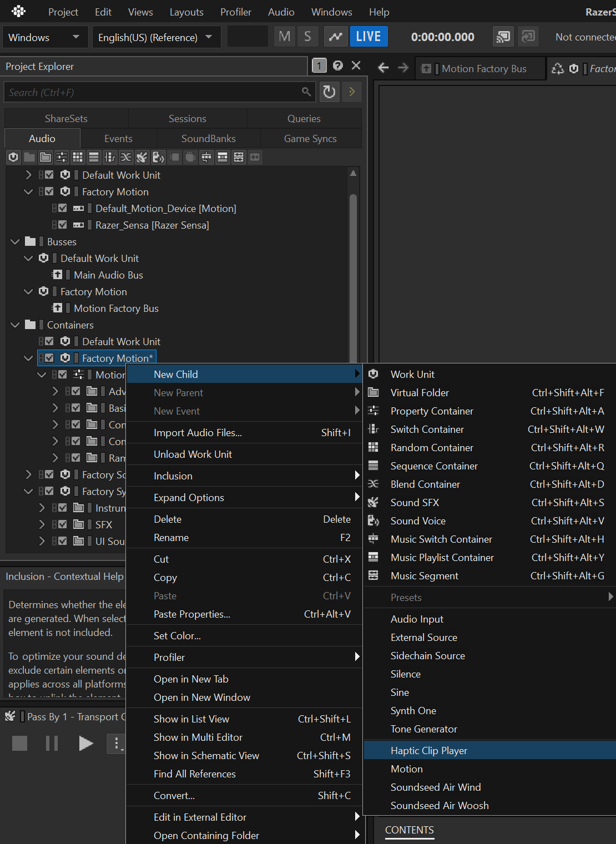The width and height of the screenshot is (616, 844).
Task: Open the Windows platform dropdown
Action: 45,37
